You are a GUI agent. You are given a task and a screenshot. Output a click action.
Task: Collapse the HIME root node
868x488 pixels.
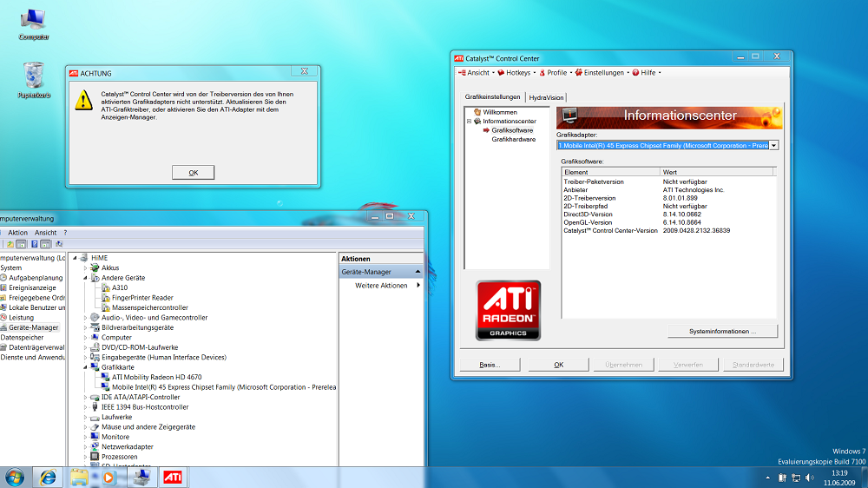tap(75, 258)
